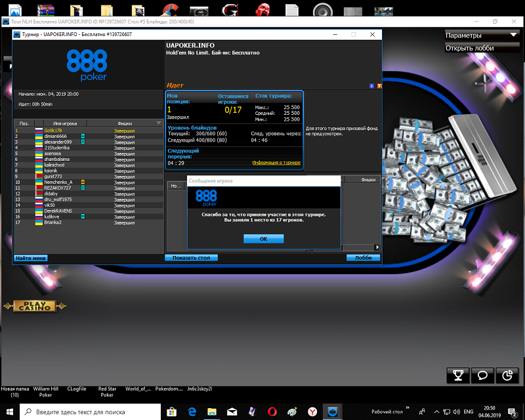525x420 pixels.
Task: Open Opera browser from taskbar
Action: pos(272,411)
